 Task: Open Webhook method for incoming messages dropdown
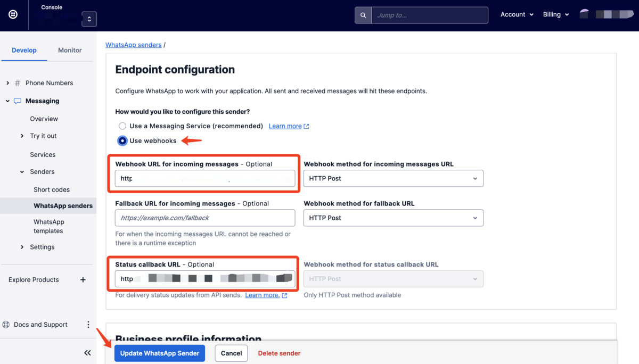tap(394, 179)
